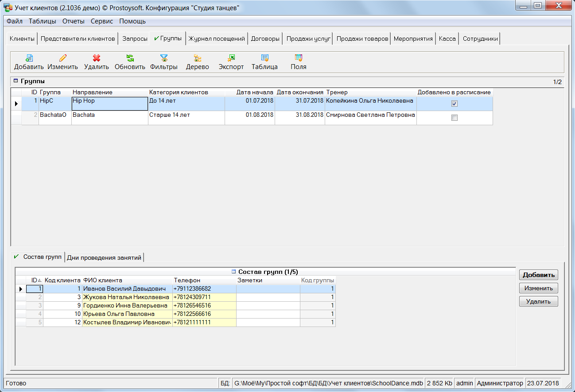Viewport: 575px width, 392px height.
Task: Uncheck schedule checkbox for HipC group
Action: click(x=454, y=104)
